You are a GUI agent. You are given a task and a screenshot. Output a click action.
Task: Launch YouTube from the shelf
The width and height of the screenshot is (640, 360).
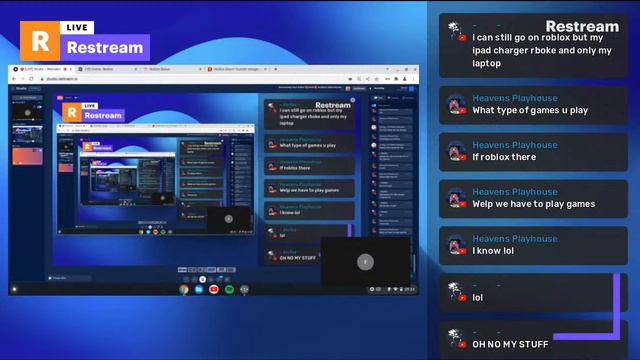pos(213,289)
